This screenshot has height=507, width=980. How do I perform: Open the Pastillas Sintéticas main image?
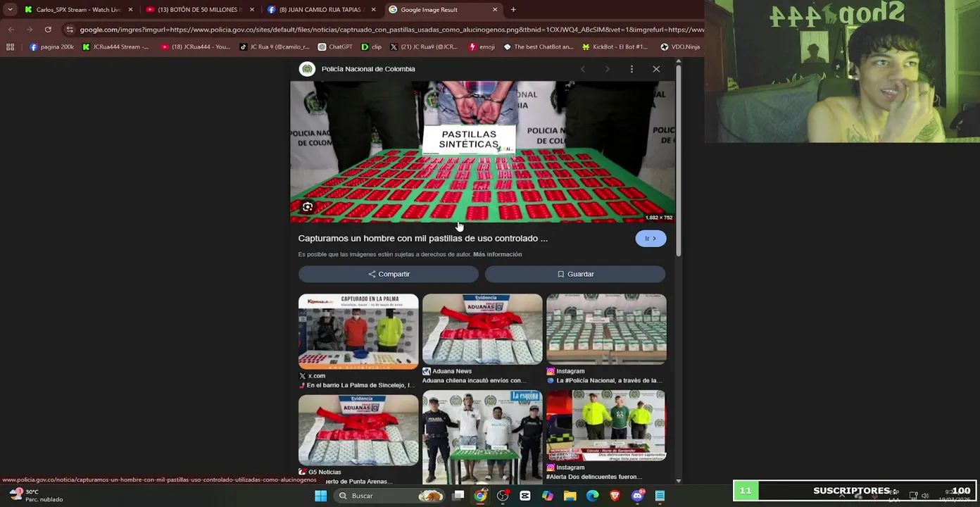tap(482, 151)
